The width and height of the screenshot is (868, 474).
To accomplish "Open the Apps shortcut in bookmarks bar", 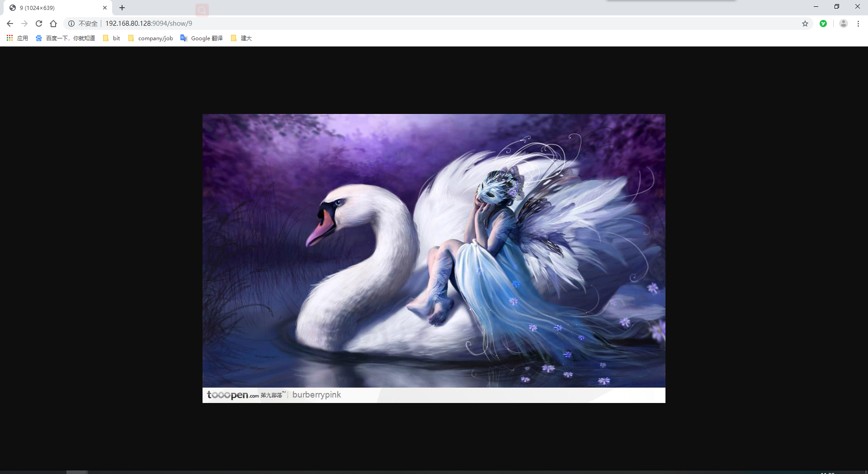I will pos(17,38).
